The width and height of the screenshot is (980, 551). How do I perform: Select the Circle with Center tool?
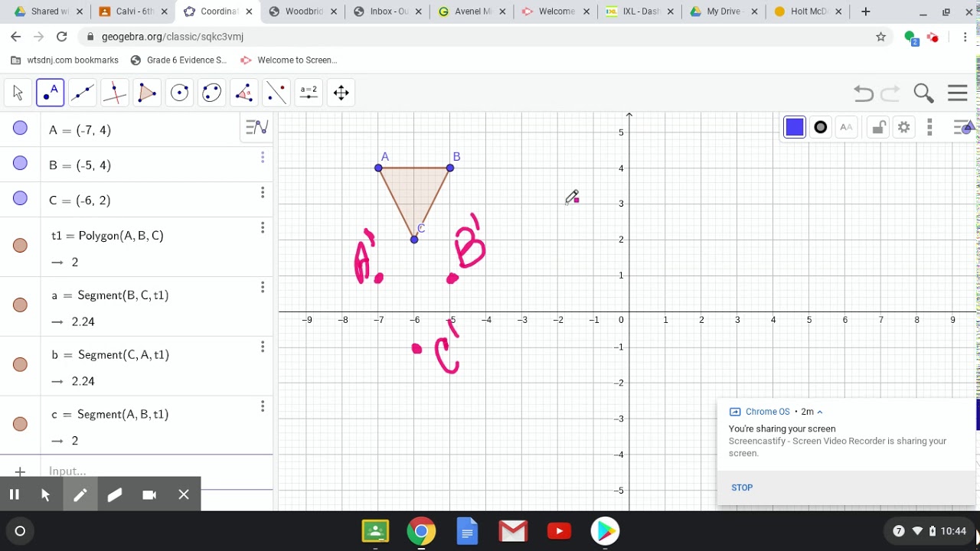coord(179,93)
